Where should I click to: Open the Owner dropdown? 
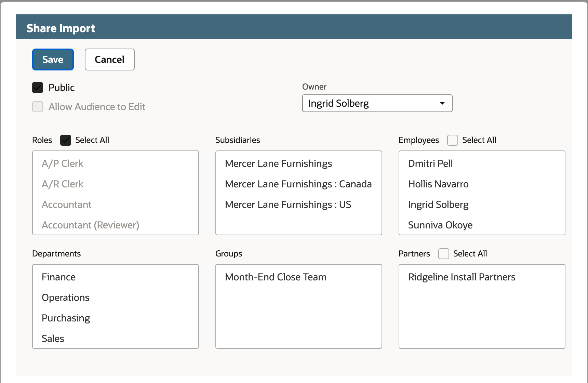click(x=377, y=103)
